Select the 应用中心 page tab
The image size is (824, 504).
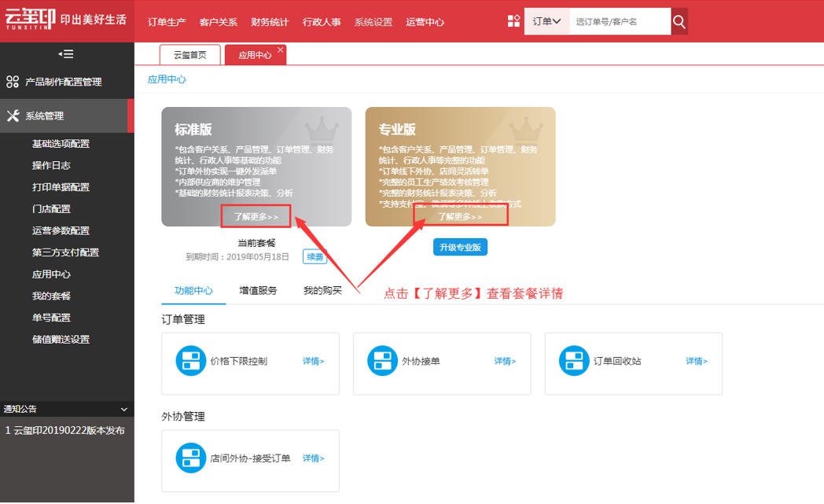255,55
